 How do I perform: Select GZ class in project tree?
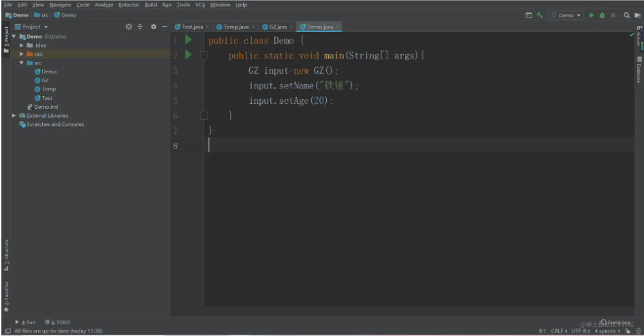point(42,80)
